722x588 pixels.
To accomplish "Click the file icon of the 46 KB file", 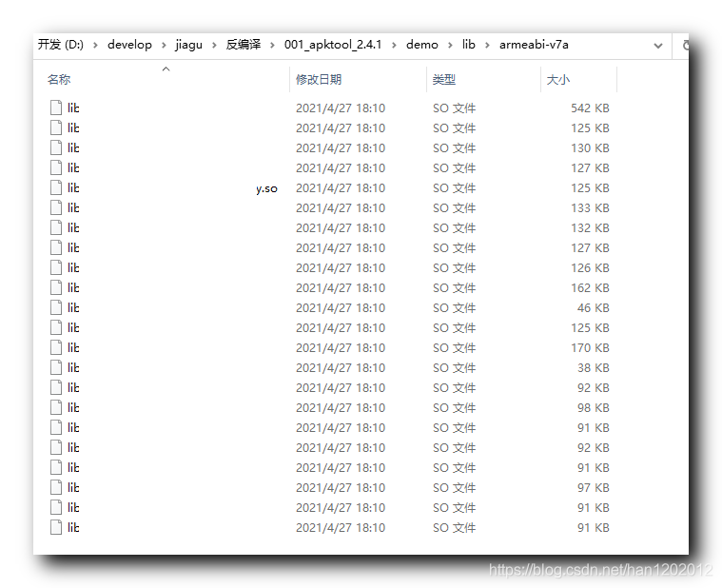I will tap(56, 307).
